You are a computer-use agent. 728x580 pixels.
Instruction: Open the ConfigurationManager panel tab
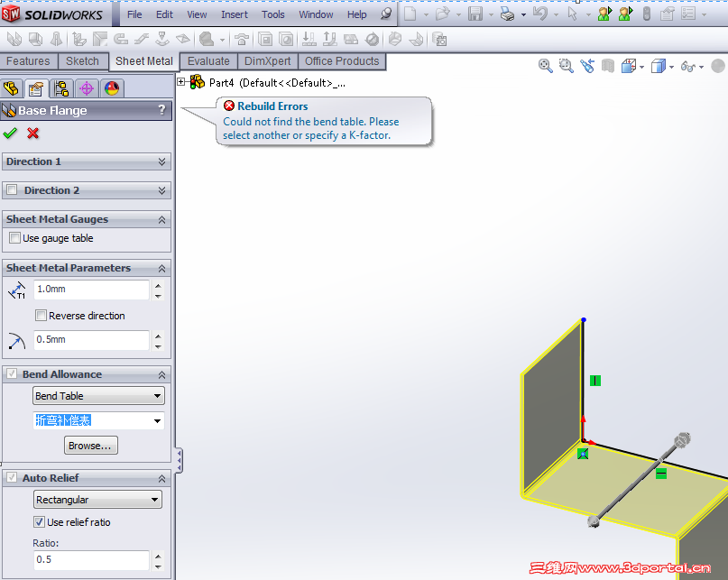(x=61, y=88)
